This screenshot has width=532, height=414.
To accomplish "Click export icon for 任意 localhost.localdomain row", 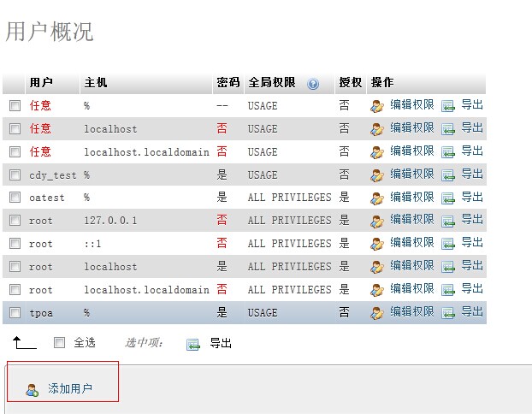I will click(x=448, y=152).
